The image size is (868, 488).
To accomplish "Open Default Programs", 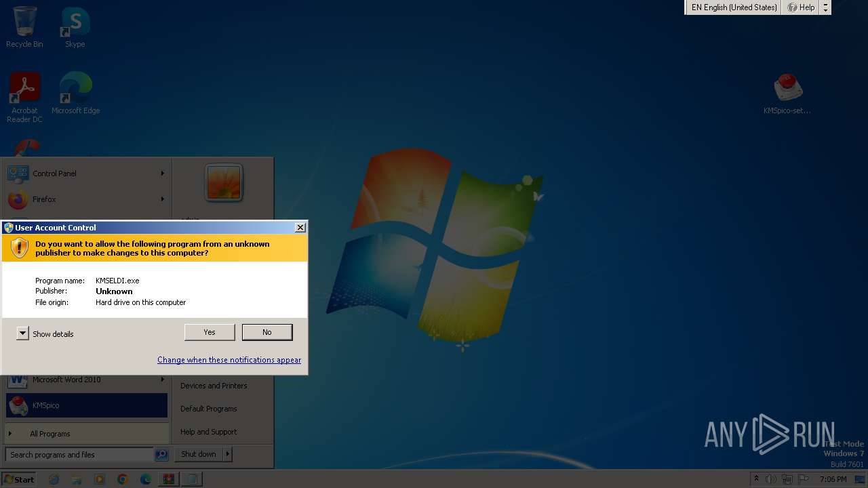I will tap(209, 409).
